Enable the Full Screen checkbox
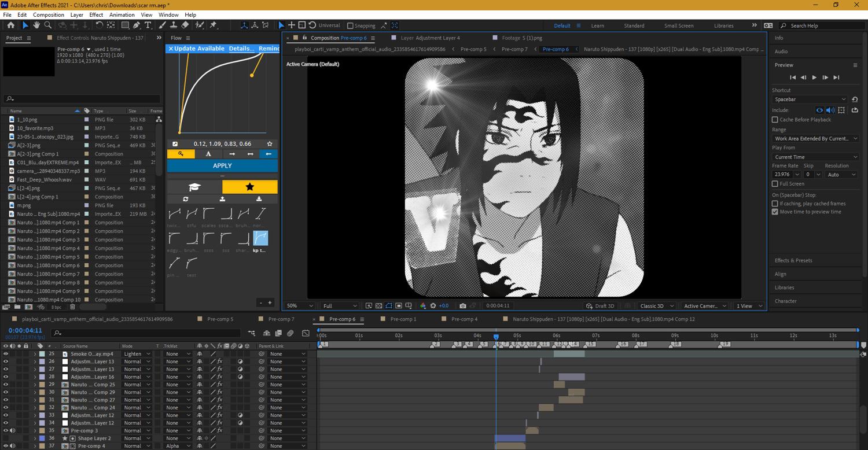Image resolution: width=868 pixels, height=450 pixels. [x=775, y=184]
